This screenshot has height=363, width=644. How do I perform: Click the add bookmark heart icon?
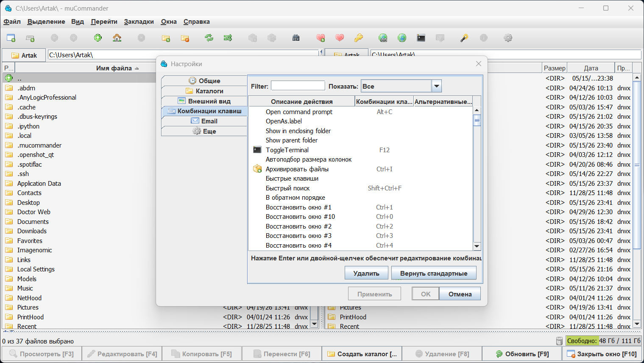321,38
